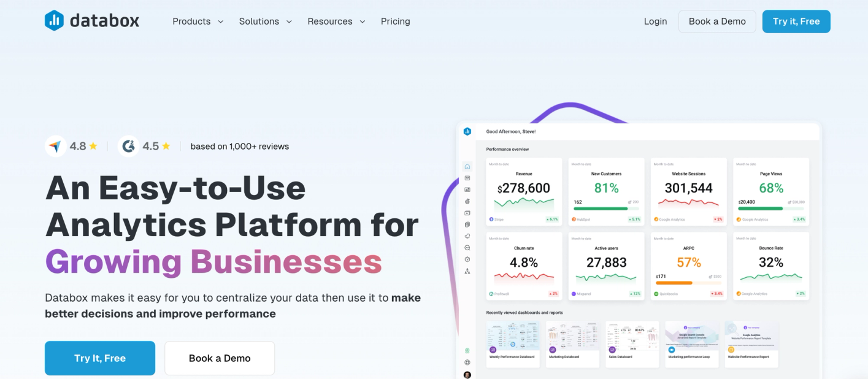The height and width of the screenshot is (379, 868).
Task: Click the 6.1% change badge on Revenue
Action: [x=552, y=219]
